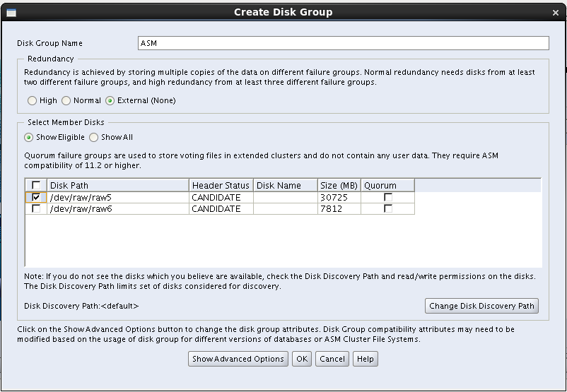
Task: Choose External (None) redundancy
Action: (x=110, y=101)
